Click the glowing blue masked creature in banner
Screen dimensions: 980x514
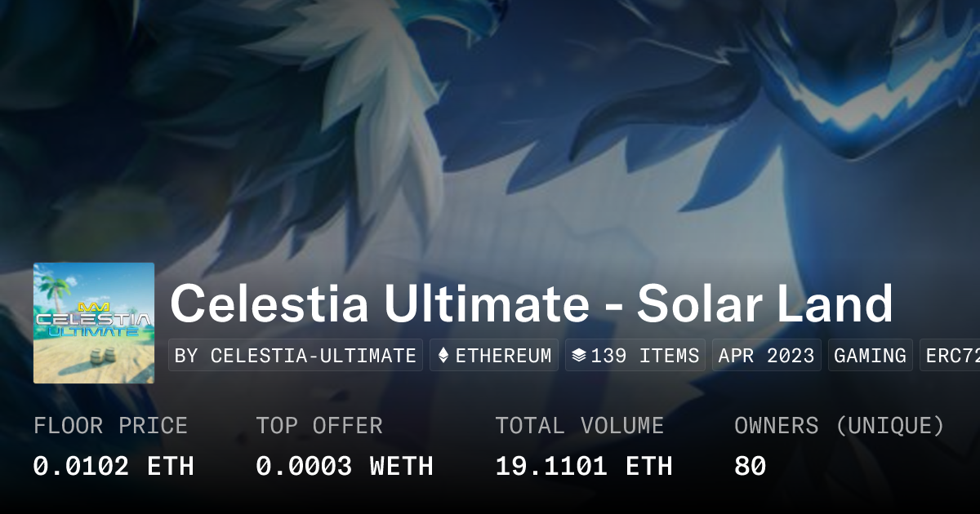[866, 90]
